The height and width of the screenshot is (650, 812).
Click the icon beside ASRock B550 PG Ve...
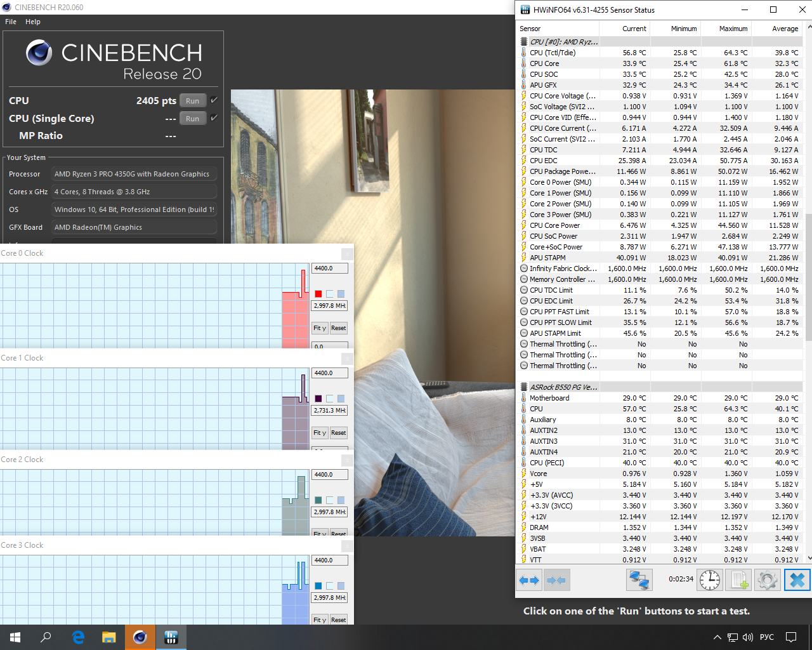point(524,387)
